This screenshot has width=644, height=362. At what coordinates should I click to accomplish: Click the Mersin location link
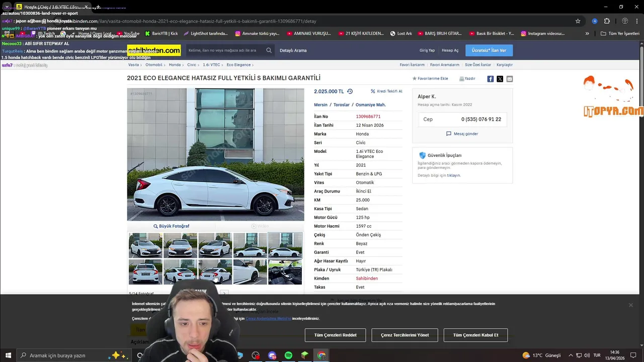point(320,105)
